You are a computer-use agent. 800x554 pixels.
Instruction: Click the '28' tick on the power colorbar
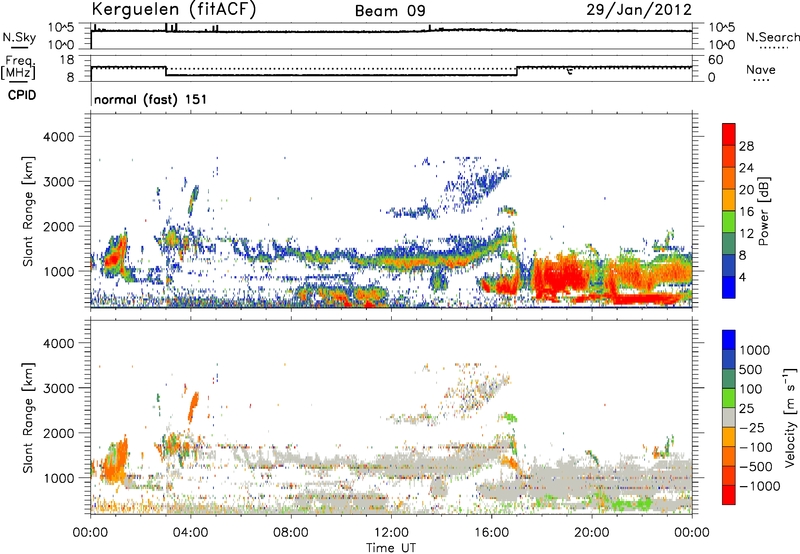pos(746,146)
